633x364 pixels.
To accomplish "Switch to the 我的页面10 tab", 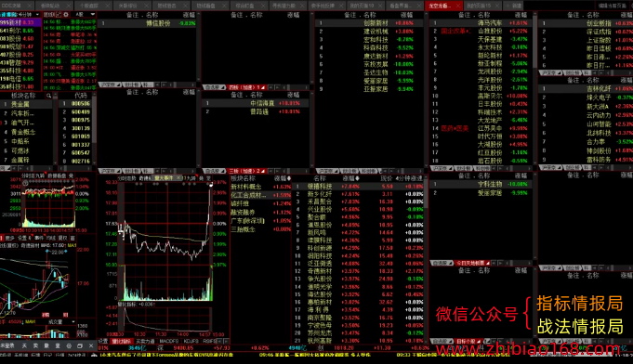I will (x=362, y=6).
